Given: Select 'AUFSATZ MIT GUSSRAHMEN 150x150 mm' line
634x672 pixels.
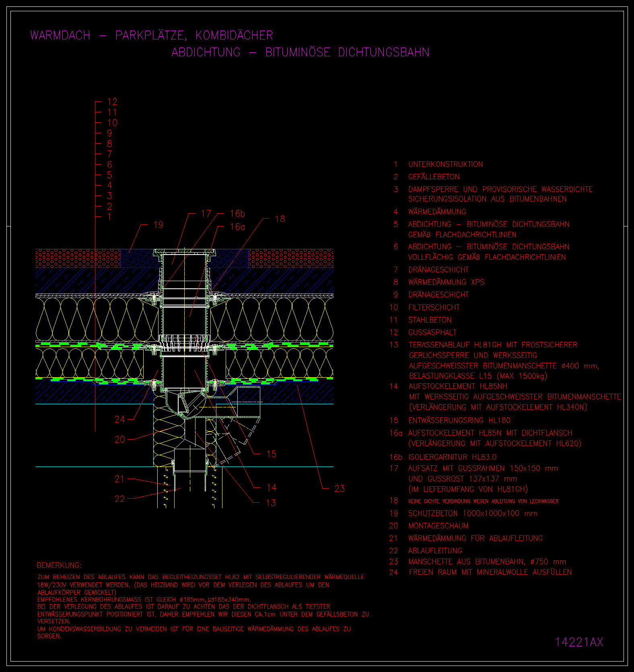Looking at the screenshot, I should 483,468.
